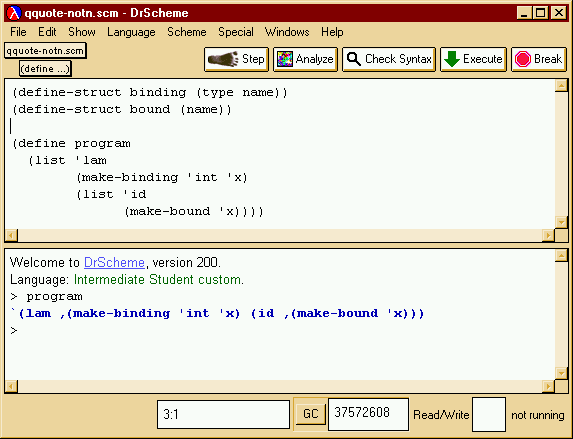The width and height of the screenshot is (573, 439).
Task: Open the Scheme menu
Action: click(x=187, y=32)
